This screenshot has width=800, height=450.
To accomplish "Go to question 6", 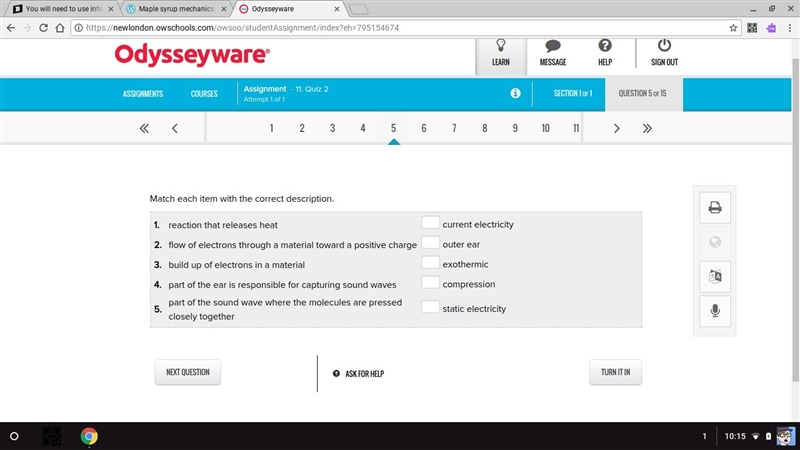I will 423,128.
